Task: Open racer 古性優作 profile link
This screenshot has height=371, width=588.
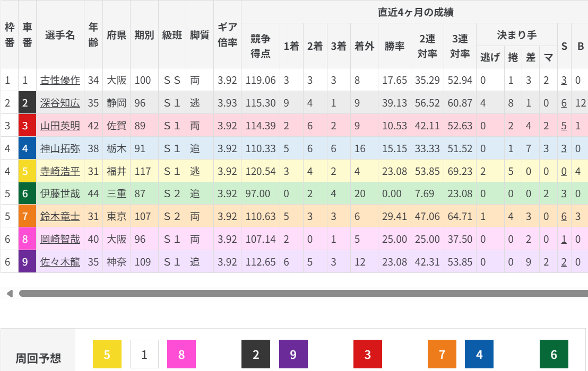Action: coord(60,80)
